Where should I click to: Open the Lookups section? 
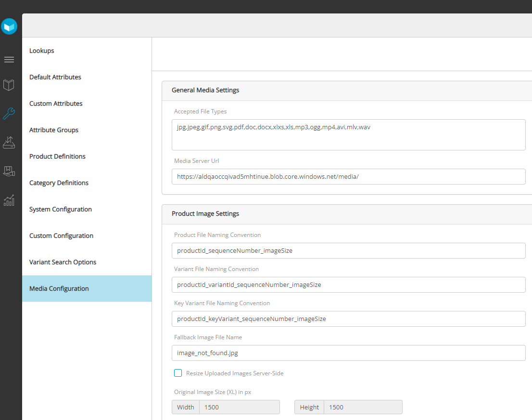(42, 50)
